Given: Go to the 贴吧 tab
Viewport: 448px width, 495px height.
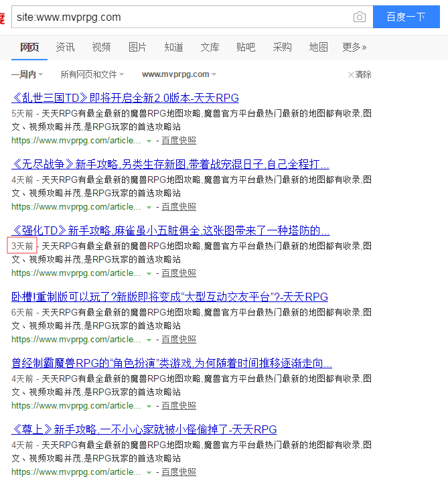Looking at the screenshot, I should pos(246,48).
